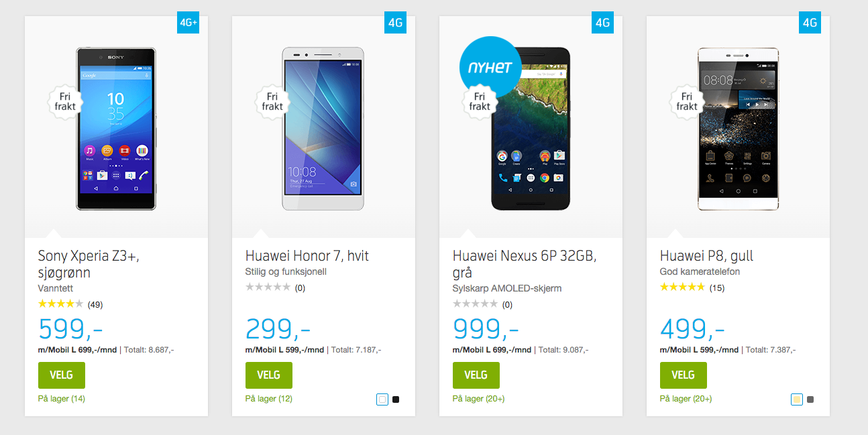
Task: Open the Huawei P8, gull product title
Action: (x=707, y=256)
